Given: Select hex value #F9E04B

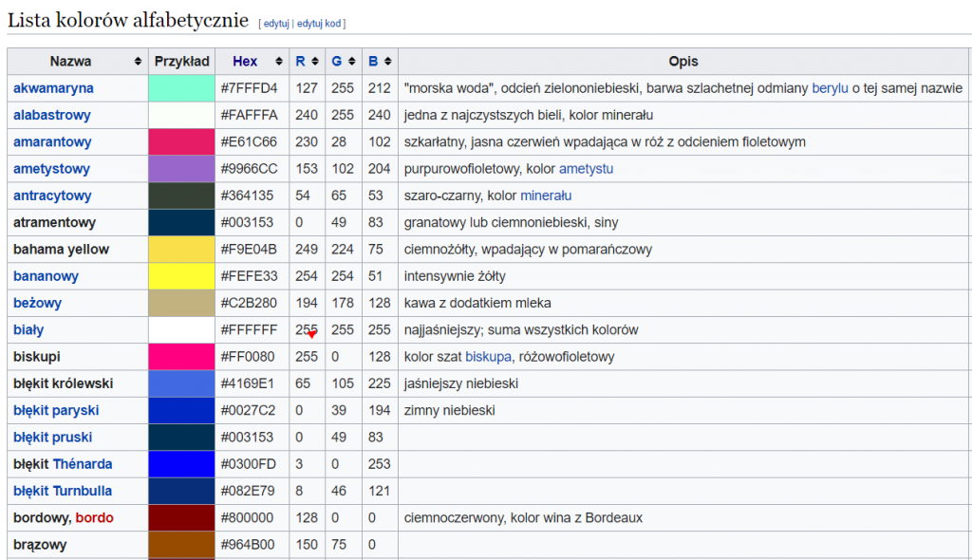Looking at the screenshot, I should pos(249,250).
